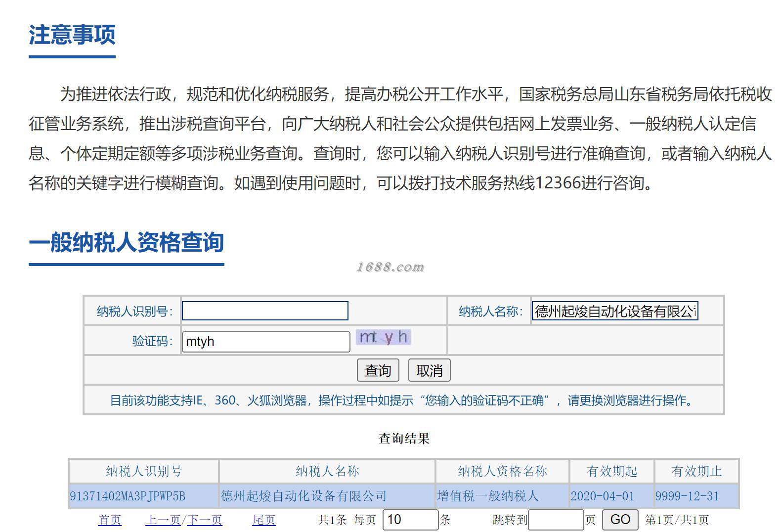Select date 2020-04-01 cell

[612, 496]
